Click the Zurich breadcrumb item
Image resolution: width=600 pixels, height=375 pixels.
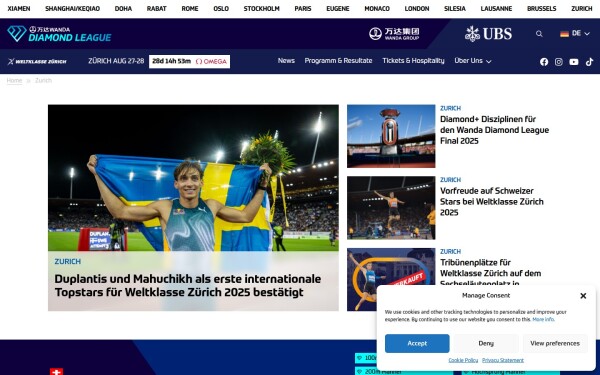tap(43, 80)
